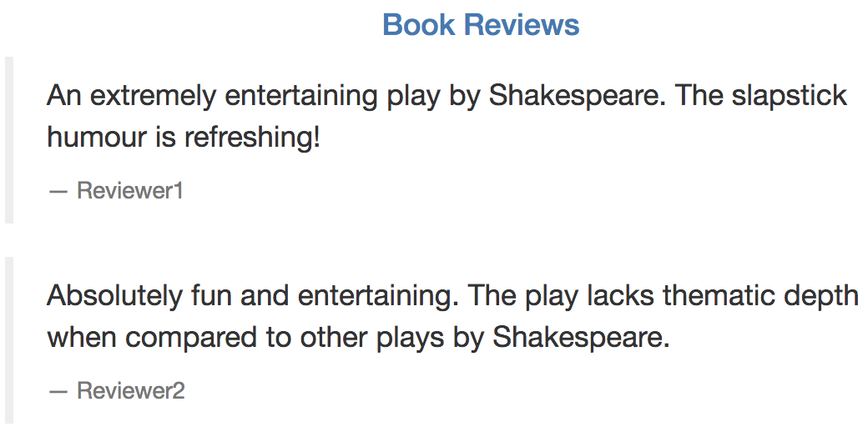Click the first "entertaining" in review one
Viewport: 868px width, 432px height.
(x=300, y=96)
